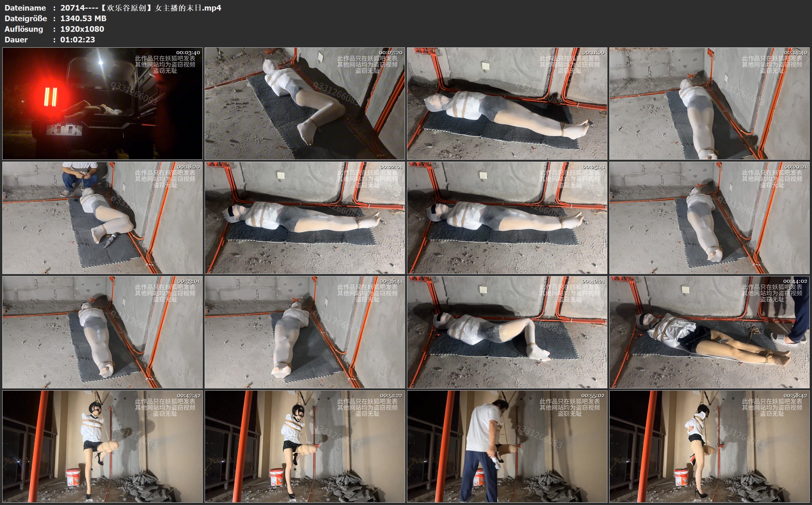812x505 pixels.
Task: Click the thumbnail timestamped 00:03:40
Action: (x=102, y=103)
